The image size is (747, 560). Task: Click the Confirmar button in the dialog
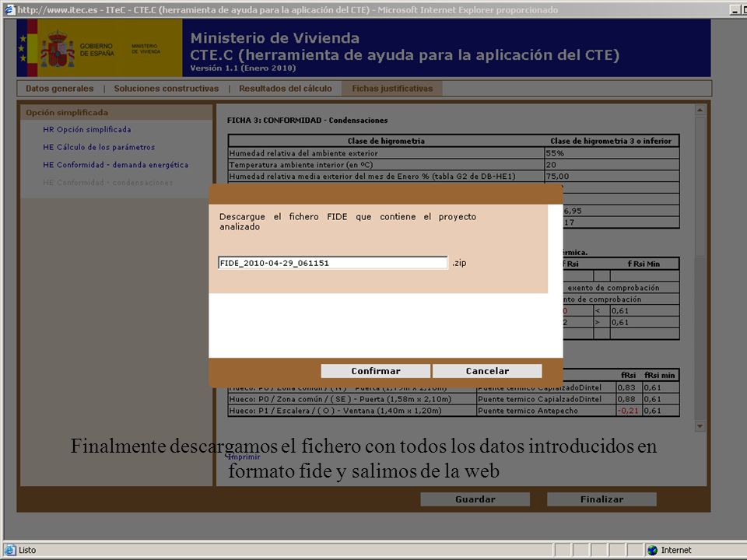[375, 371]
